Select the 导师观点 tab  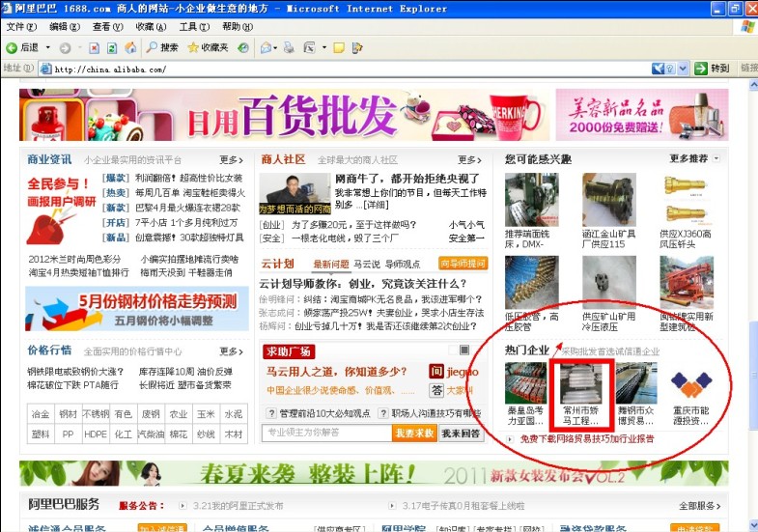tap(403, 264)
